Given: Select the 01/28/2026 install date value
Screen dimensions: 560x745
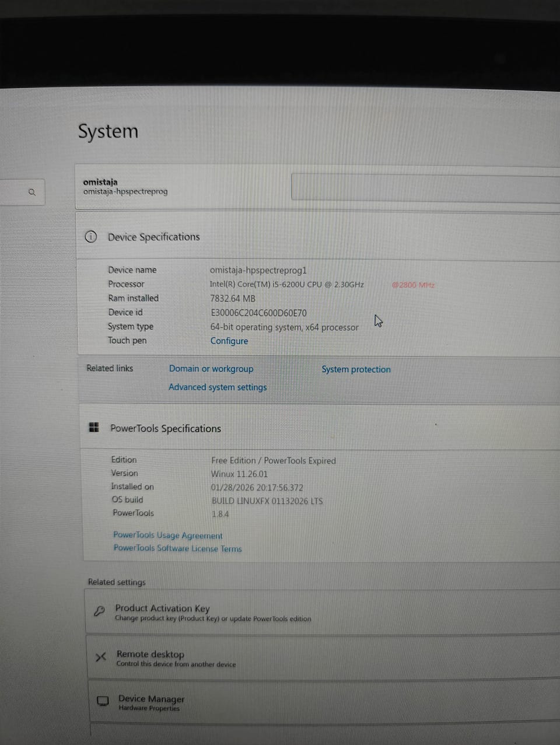Looking at the screenshot, I should tap(257, 487).
